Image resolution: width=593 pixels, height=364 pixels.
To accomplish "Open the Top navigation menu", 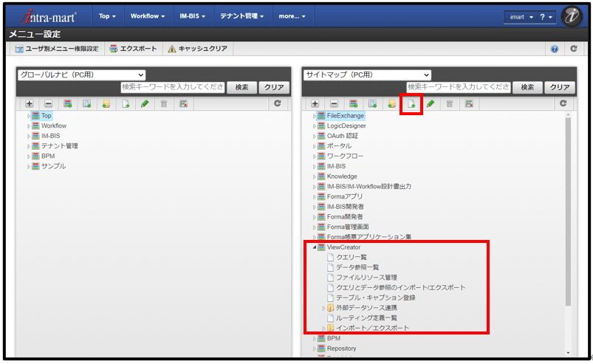I will coord(107,16).
